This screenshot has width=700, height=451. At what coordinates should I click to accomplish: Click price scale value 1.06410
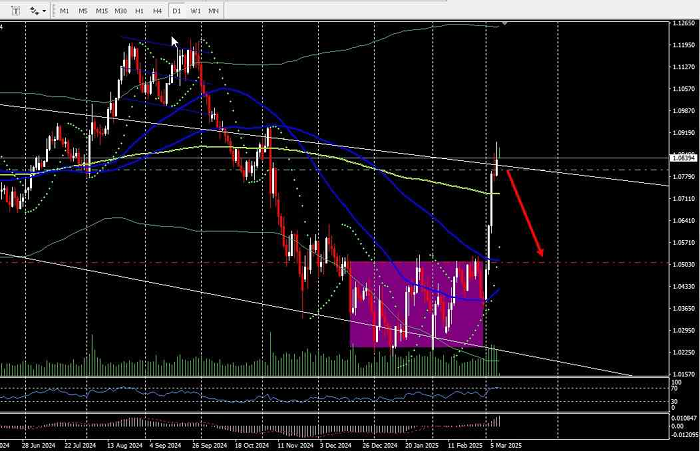684,221
